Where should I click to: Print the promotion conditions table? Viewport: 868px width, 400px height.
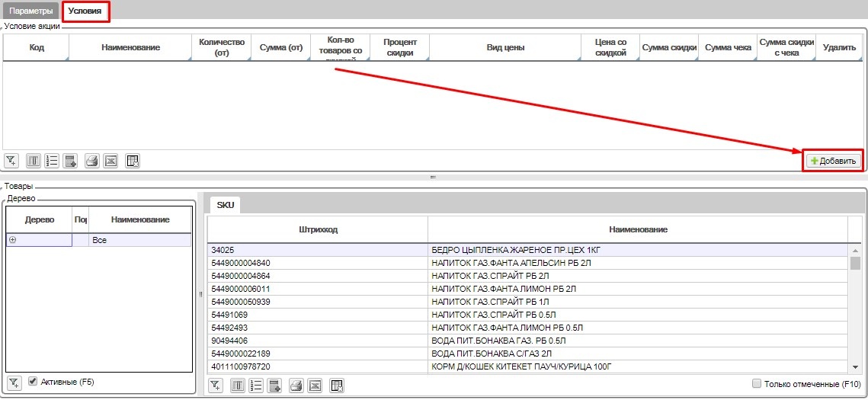click(92, 161)
